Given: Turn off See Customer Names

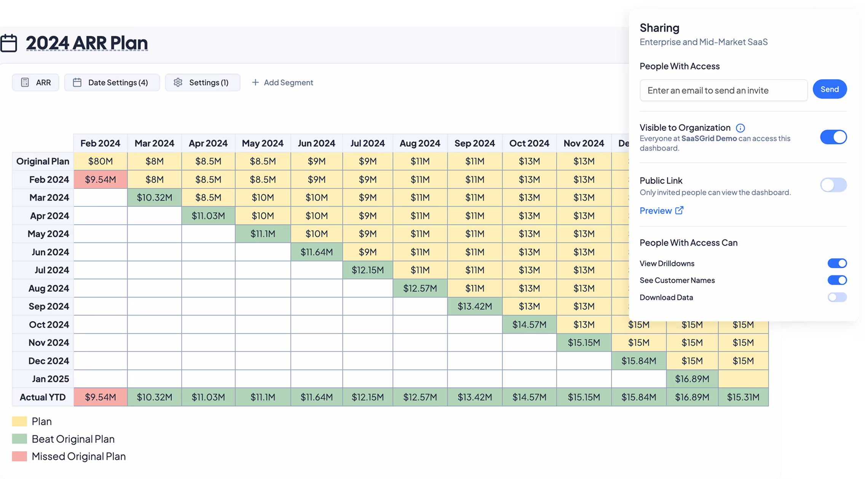Looking at the screenshot, I should tap(837, 280).
